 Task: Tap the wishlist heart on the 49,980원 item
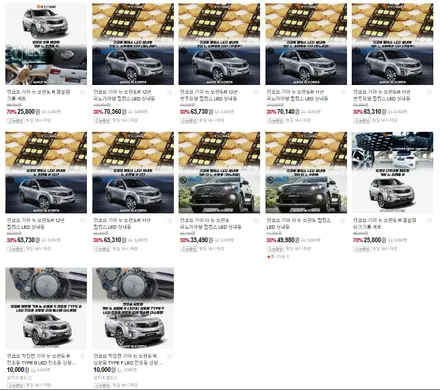(x=343, y=221)
